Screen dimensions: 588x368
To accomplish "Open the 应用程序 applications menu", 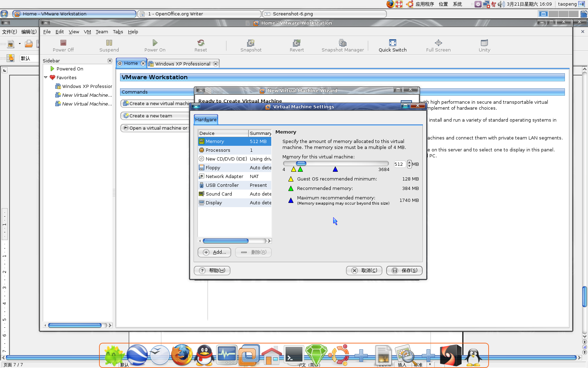I will pos(425,4).
